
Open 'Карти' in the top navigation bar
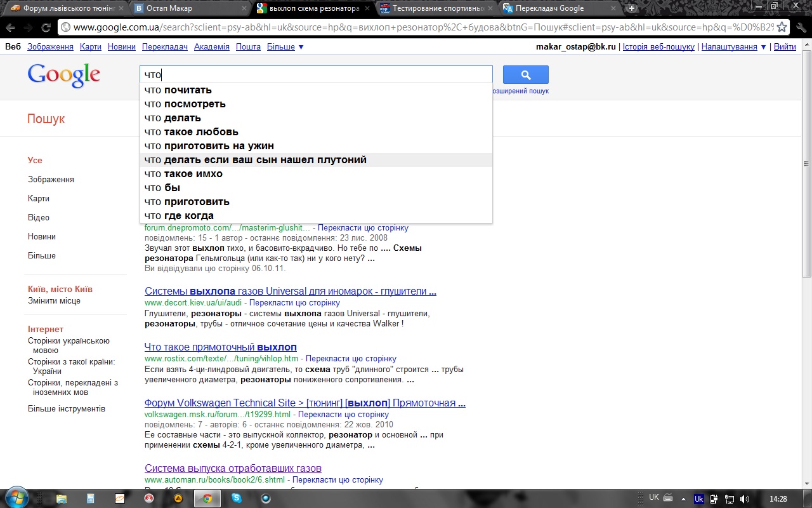point(91,47)
